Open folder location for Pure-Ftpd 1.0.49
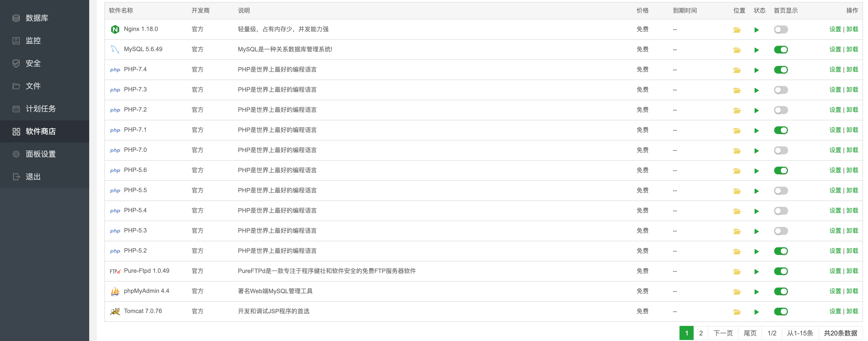 point(737,271)
